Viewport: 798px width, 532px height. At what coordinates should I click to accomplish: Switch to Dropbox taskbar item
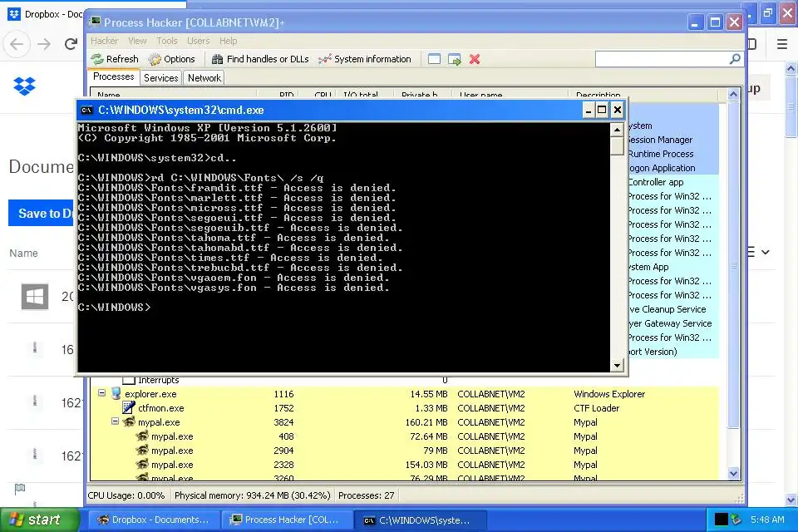pyautogui.click(x=154, y=520)
